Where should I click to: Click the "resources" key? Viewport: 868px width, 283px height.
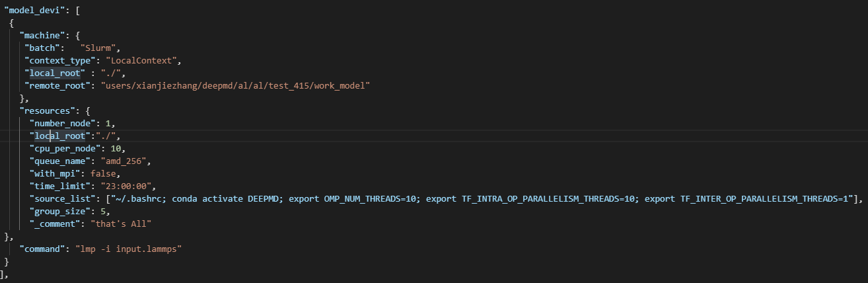click(x=48, y=110)
